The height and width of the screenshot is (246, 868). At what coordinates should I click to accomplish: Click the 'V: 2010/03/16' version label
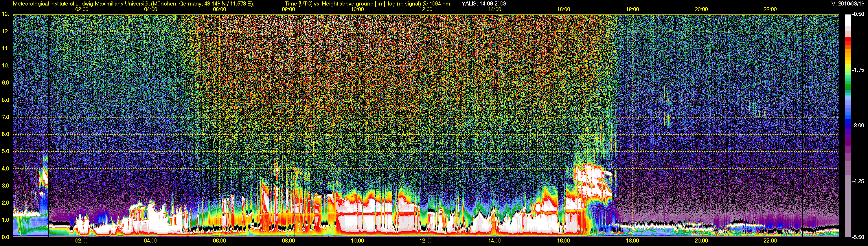coord(847,4)
